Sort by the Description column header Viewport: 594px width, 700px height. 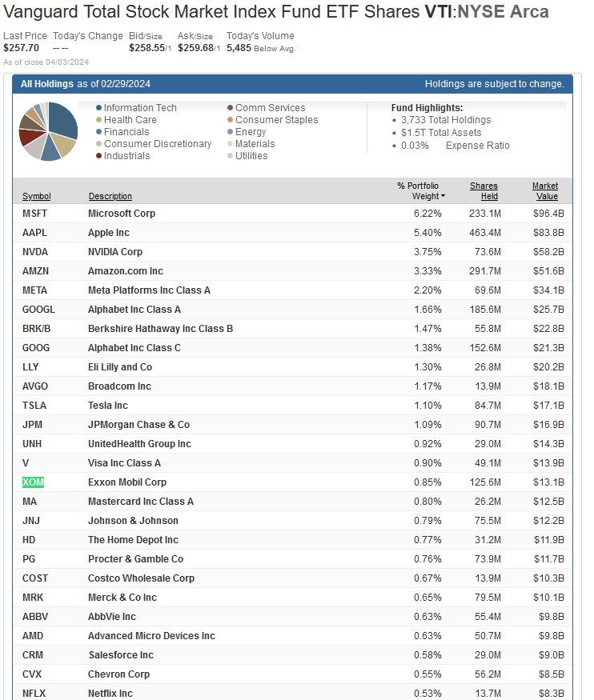[110, 196]
